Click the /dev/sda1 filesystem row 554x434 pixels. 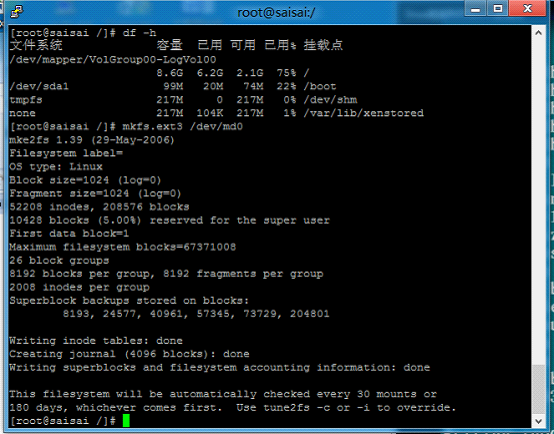[x=173, y=86]
